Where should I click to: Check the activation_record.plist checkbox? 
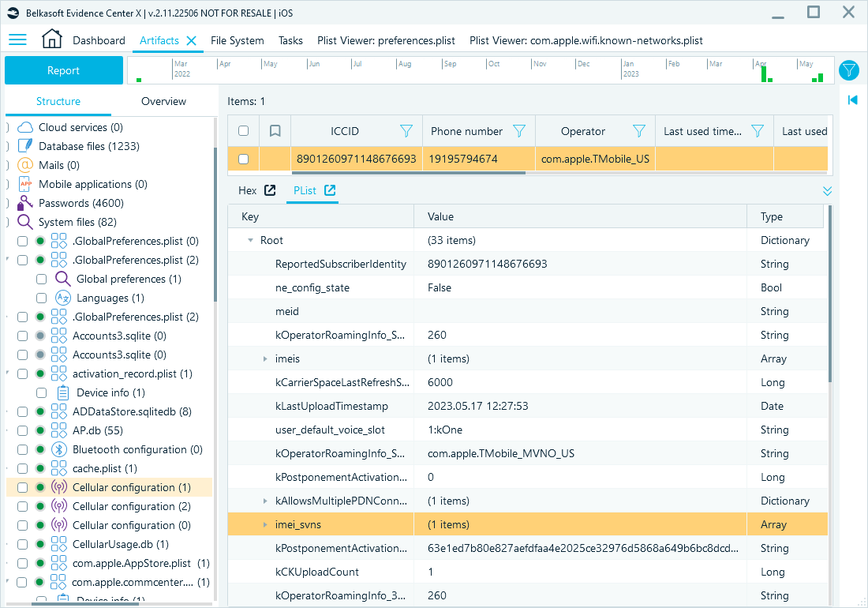click(22, 373)
